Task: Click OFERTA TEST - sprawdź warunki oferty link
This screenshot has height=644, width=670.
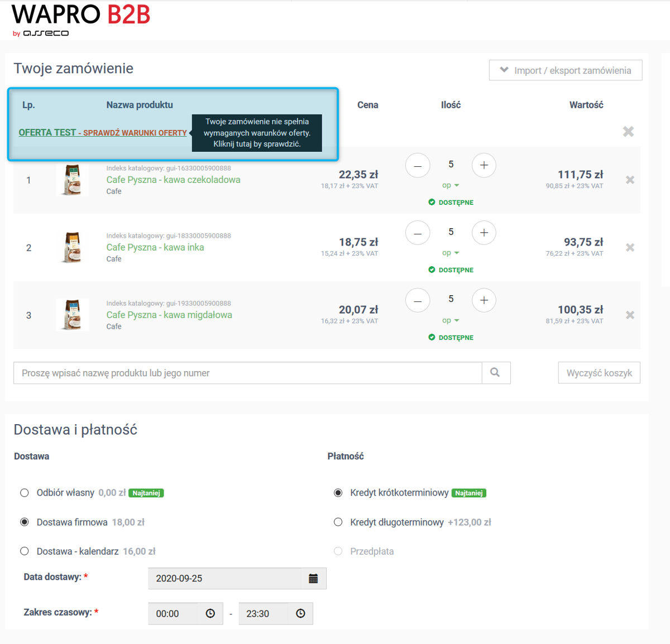Action: (103, 132)
